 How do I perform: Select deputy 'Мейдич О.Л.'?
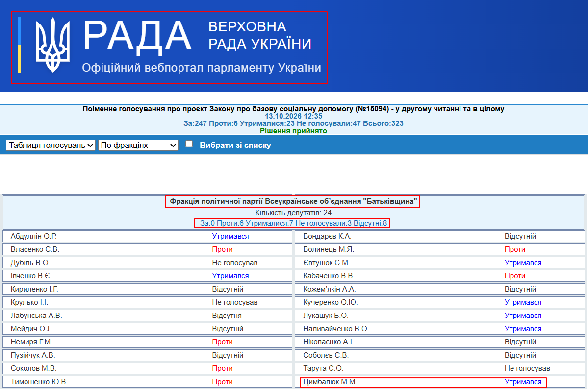32,329
